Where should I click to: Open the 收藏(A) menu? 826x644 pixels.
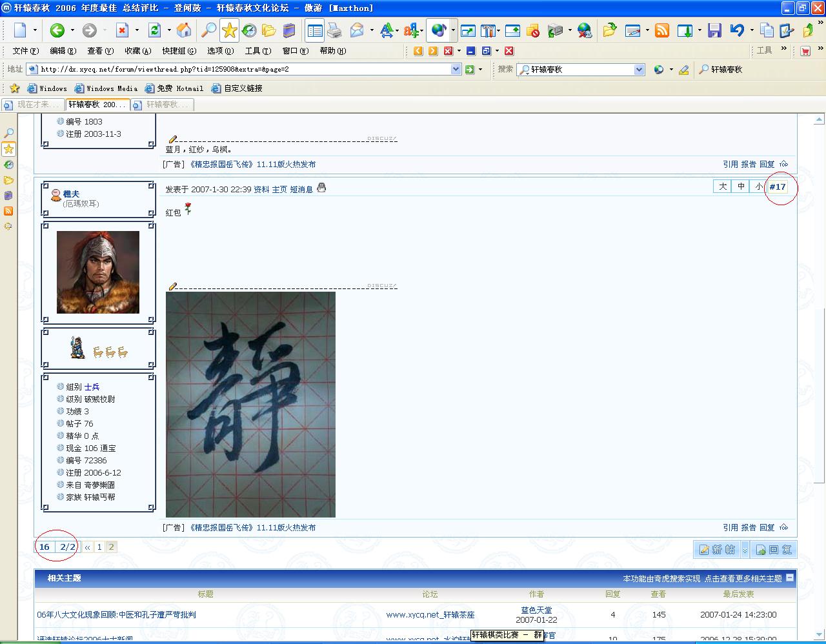point(138,51)
